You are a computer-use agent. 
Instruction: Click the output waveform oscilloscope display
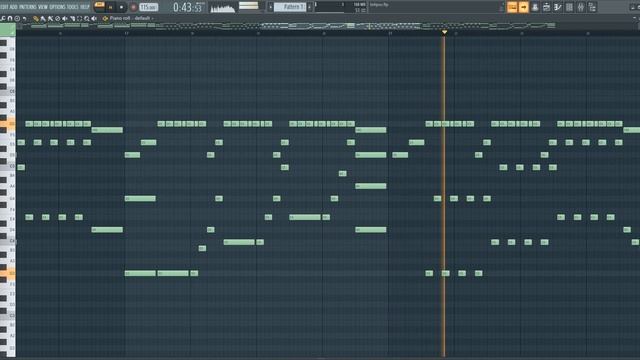[222, 7]
